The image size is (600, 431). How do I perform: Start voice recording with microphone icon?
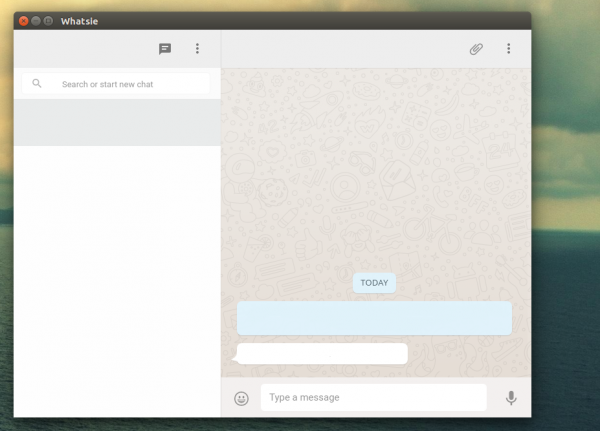511,398
